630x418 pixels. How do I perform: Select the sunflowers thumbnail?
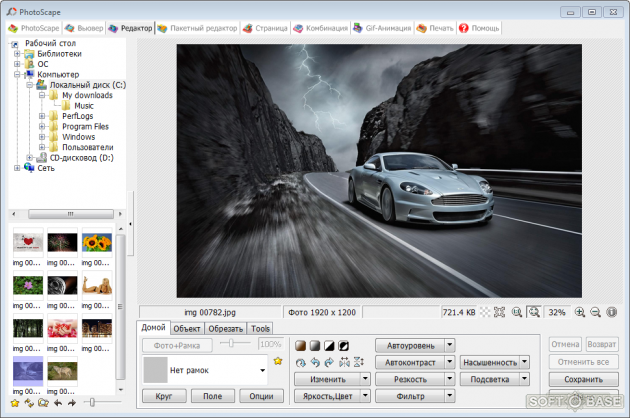tap(97, 243)
